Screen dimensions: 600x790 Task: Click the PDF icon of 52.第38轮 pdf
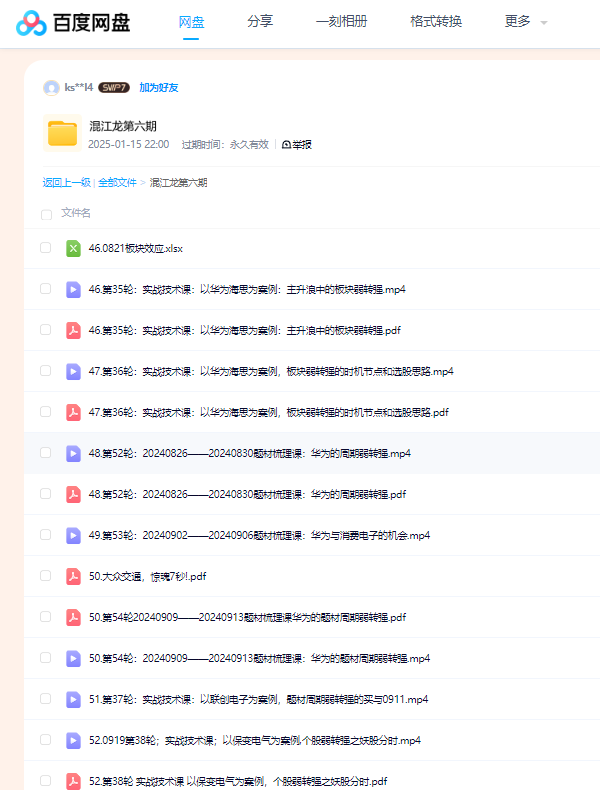coord(74,781)
